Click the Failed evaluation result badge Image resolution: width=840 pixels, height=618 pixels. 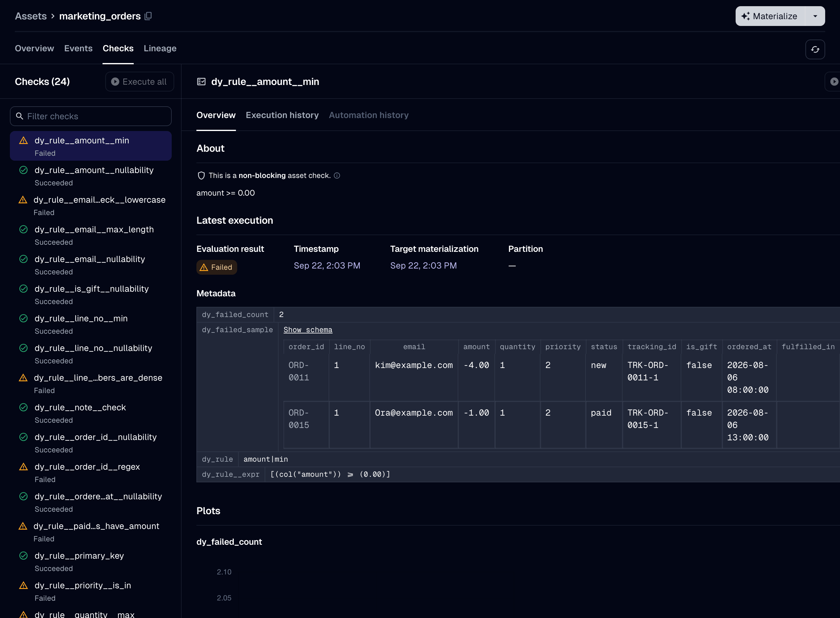pyautogui.click(x=216, y=267)
